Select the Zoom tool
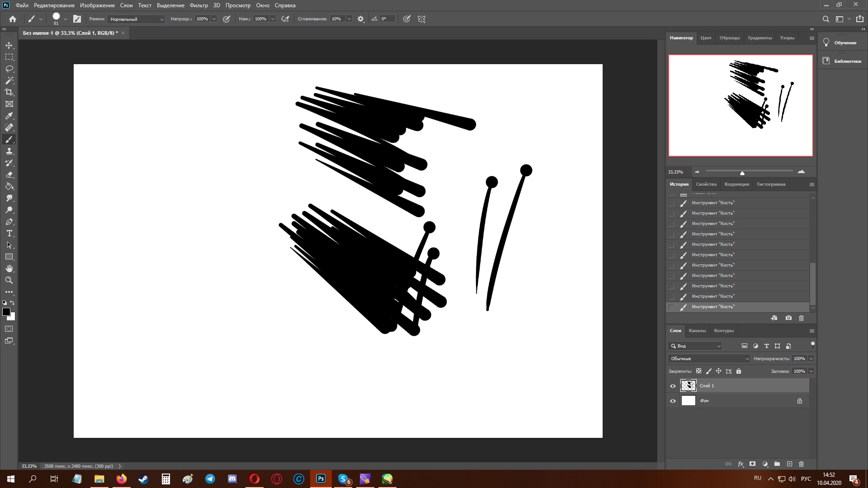This screenshot has width=868, height=488. tap(9, 280)
